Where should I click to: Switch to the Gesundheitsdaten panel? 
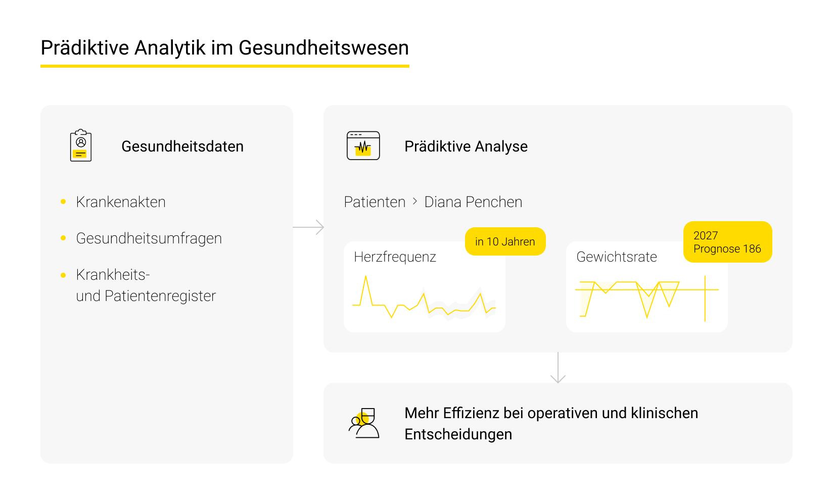tap(182, 146)
